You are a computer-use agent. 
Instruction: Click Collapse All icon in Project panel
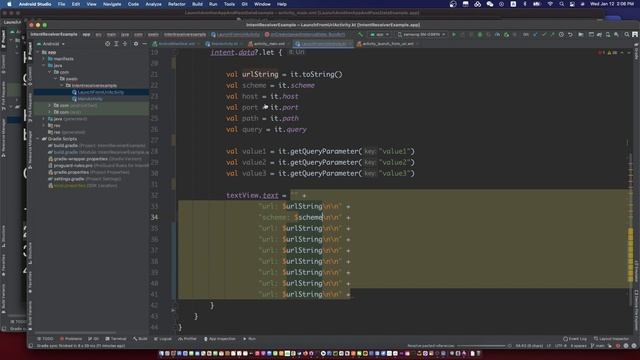coord(125,44)
